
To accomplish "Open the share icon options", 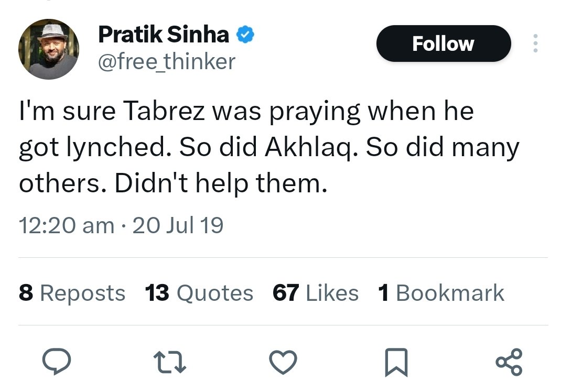I will [509, 362].
